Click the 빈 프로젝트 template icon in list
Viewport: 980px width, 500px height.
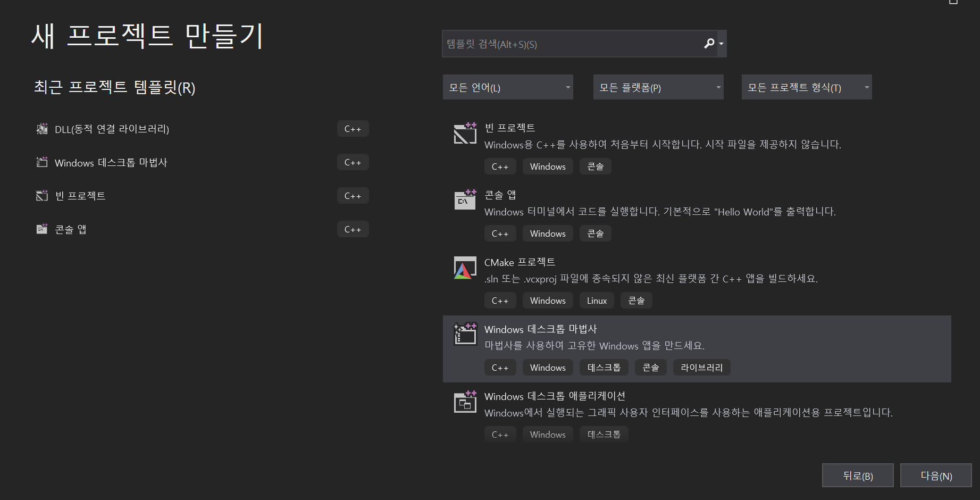465,133
